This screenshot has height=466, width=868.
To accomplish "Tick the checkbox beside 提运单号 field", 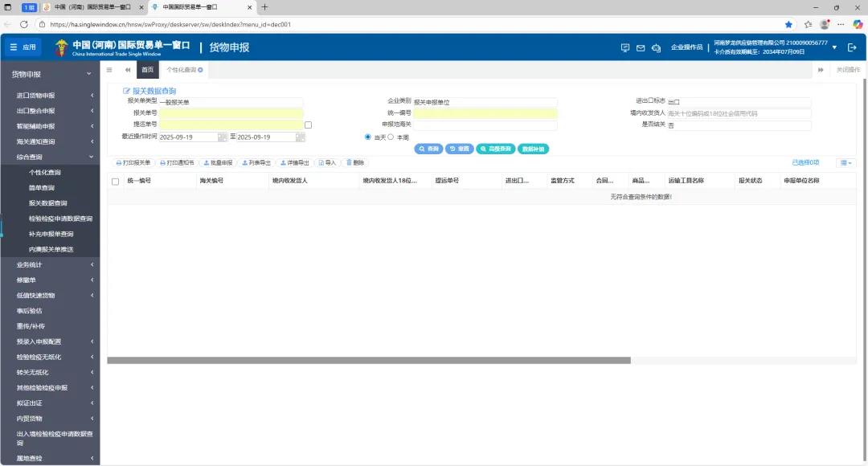I will pos(308,125).
